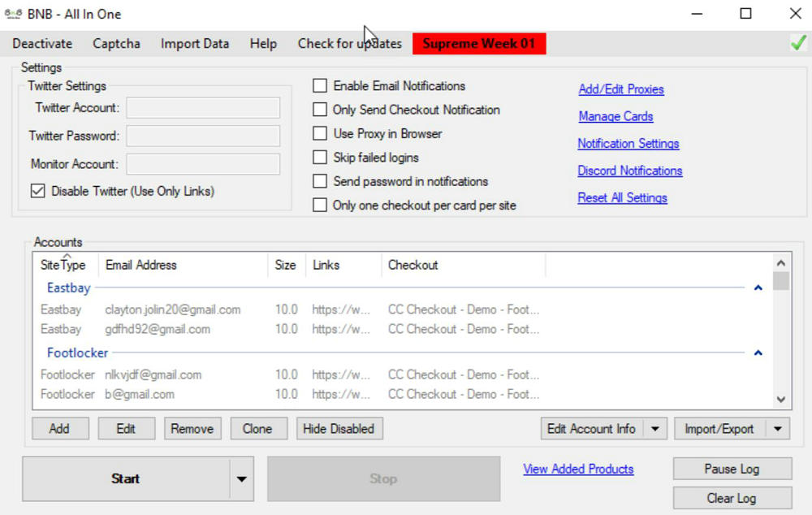812x515 pixels.
Task: Enable Only one checkout per card per site
Action: 320,205
